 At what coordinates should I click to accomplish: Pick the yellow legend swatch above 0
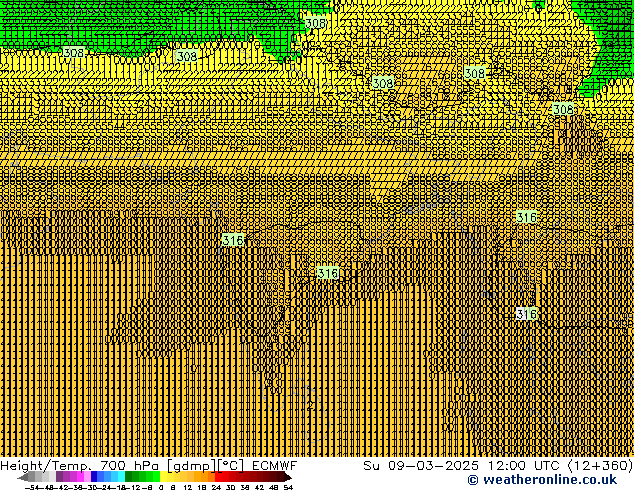163,477
